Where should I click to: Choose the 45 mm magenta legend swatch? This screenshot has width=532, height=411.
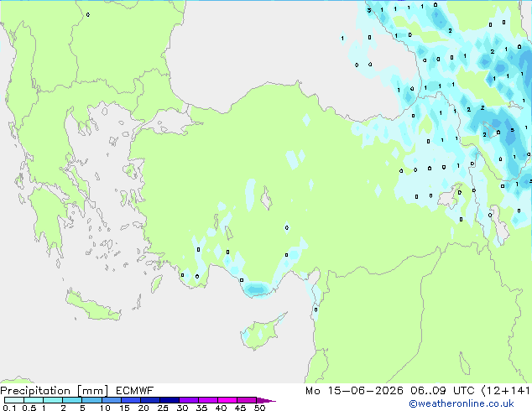coord(247,400)
